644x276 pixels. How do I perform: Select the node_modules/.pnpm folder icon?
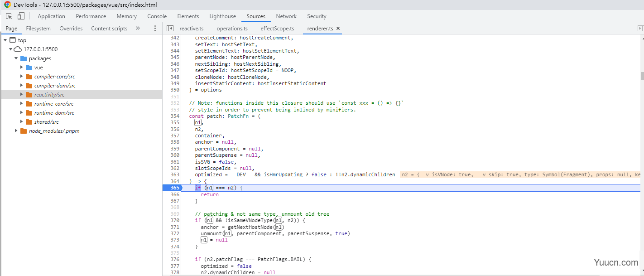click(x=24, y=131)
